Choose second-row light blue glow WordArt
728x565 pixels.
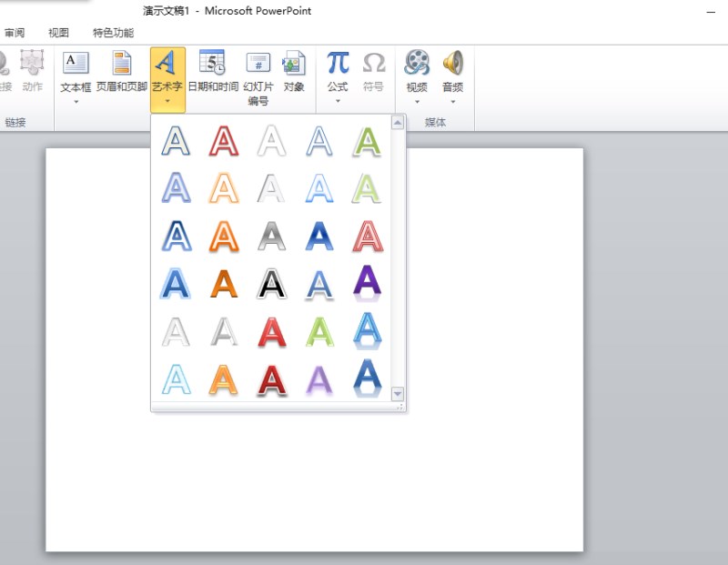[319, 188]
